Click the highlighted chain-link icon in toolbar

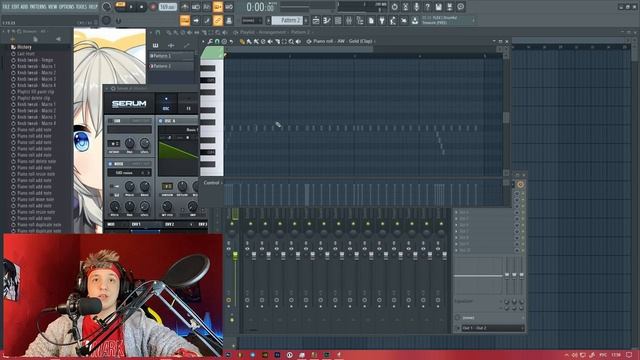218,20
